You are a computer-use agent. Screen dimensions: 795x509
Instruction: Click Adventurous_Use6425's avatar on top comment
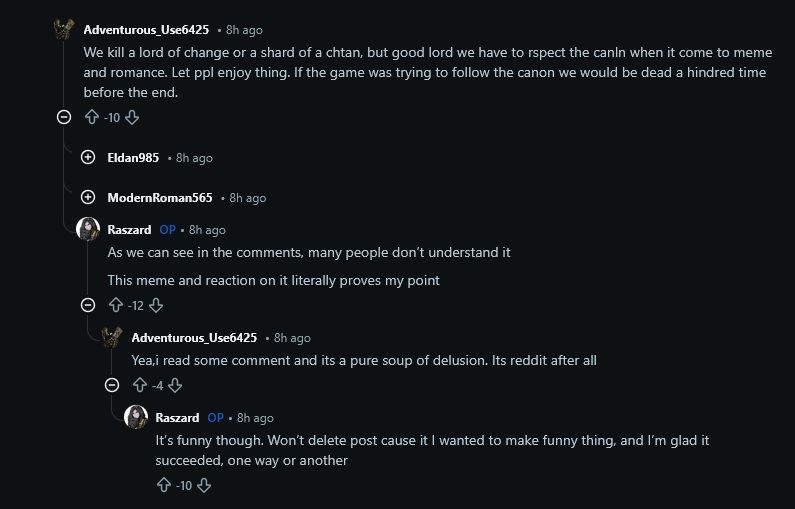(64, 29)
